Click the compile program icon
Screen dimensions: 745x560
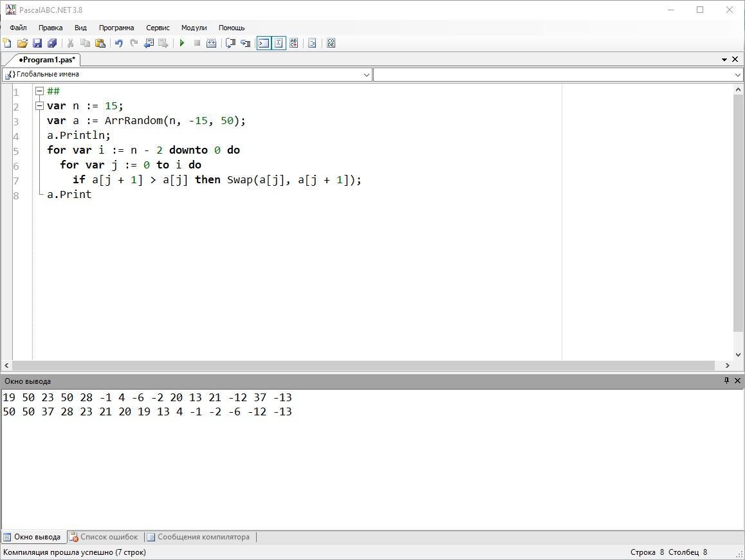[x=212, y=43]
